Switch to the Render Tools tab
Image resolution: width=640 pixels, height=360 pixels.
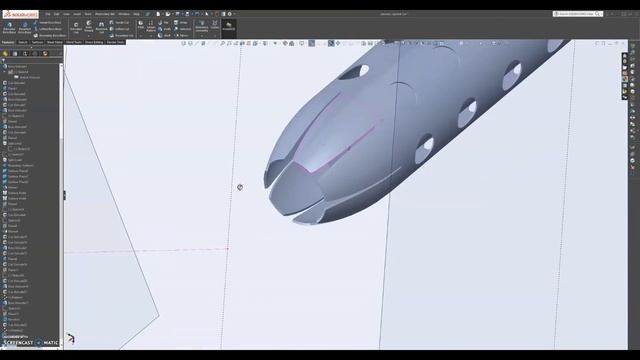(x=115, y=42)
